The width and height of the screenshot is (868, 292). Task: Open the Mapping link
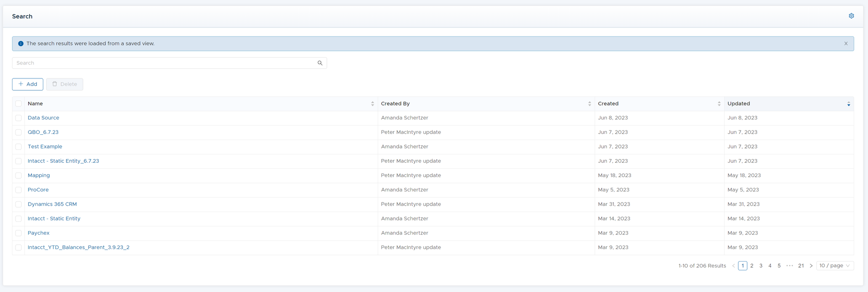[39, 175]
